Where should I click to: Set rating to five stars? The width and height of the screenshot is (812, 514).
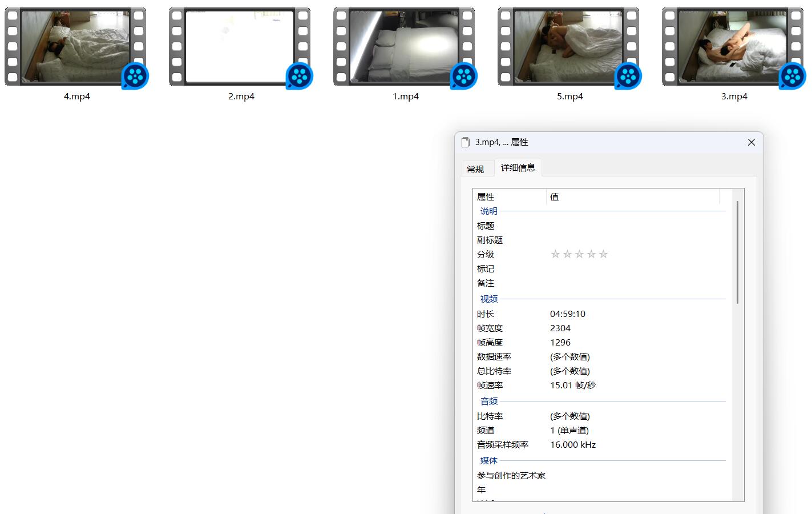(603, 254)
